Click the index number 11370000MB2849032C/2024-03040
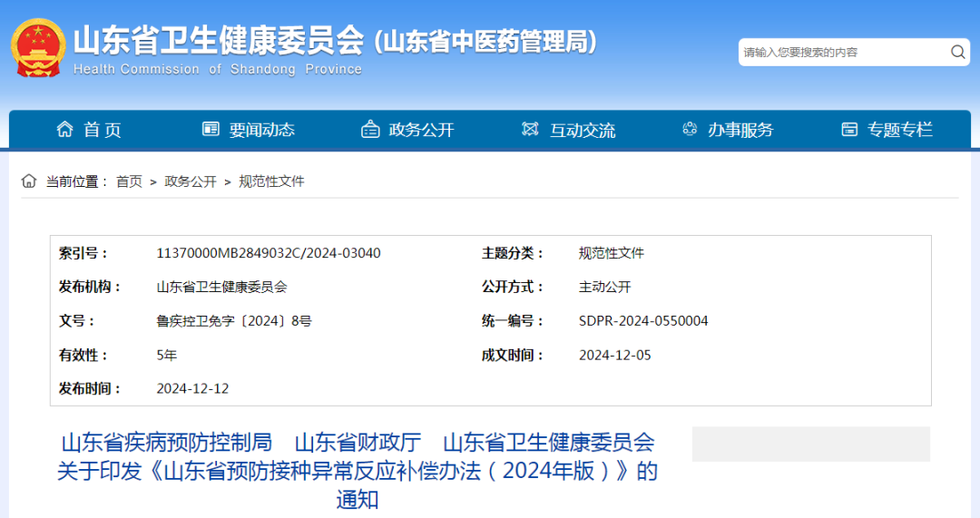Screen dimensions: 980x518 [269, 253]
